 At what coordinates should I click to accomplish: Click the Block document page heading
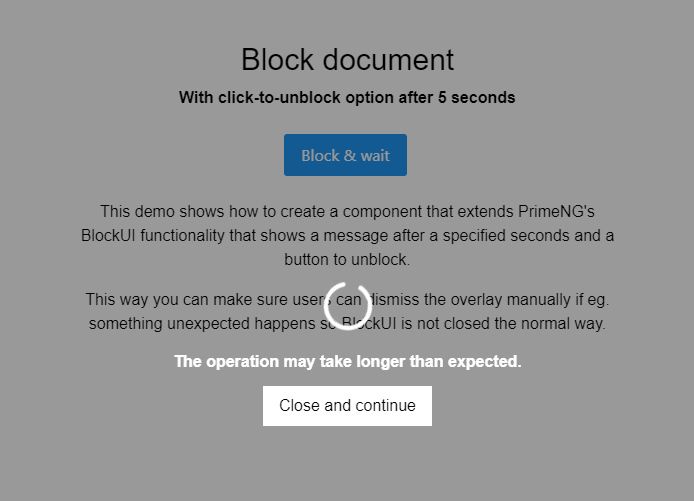pos(347,60)
